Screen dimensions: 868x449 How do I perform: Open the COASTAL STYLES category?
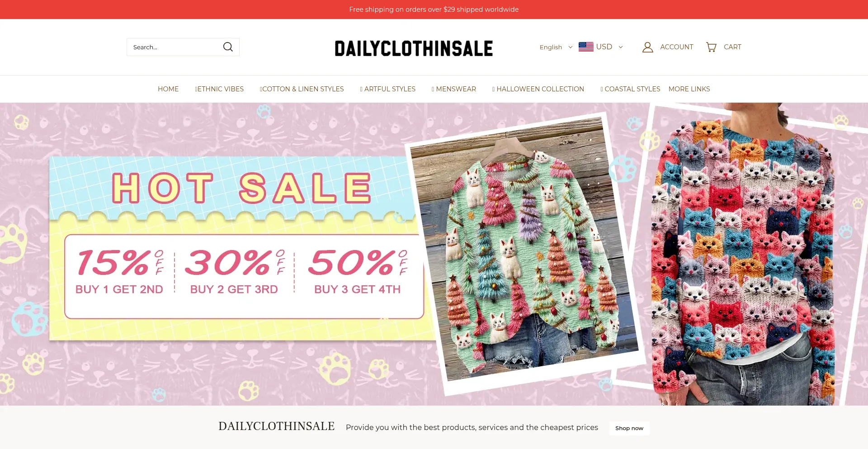(630, 89)
